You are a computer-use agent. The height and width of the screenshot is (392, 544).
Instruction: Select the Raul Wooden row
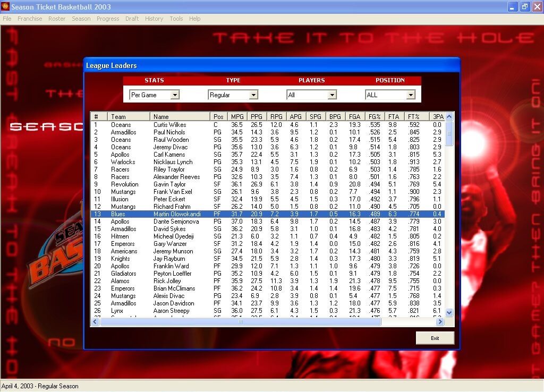pos(268,140)
